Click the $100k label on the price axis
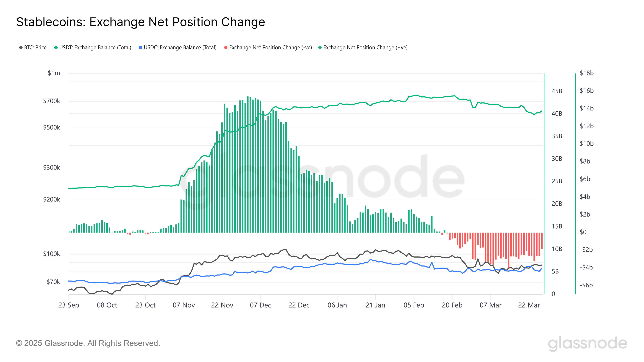Image resolution: width=644 pixels, height=362 pixels. click(52, 254)
